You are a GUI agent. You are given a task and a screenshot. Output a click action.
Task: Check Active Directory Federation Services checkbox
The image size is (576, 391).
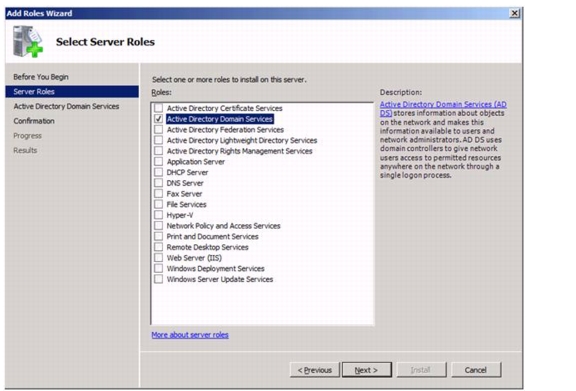pos(158,129)
